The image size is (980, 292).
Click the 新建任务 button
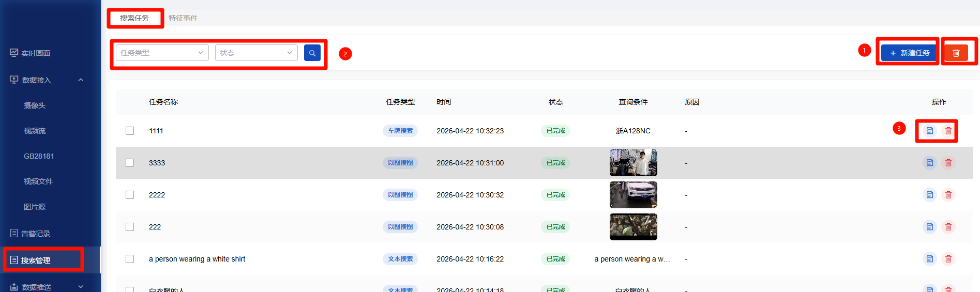pos(910,53)
